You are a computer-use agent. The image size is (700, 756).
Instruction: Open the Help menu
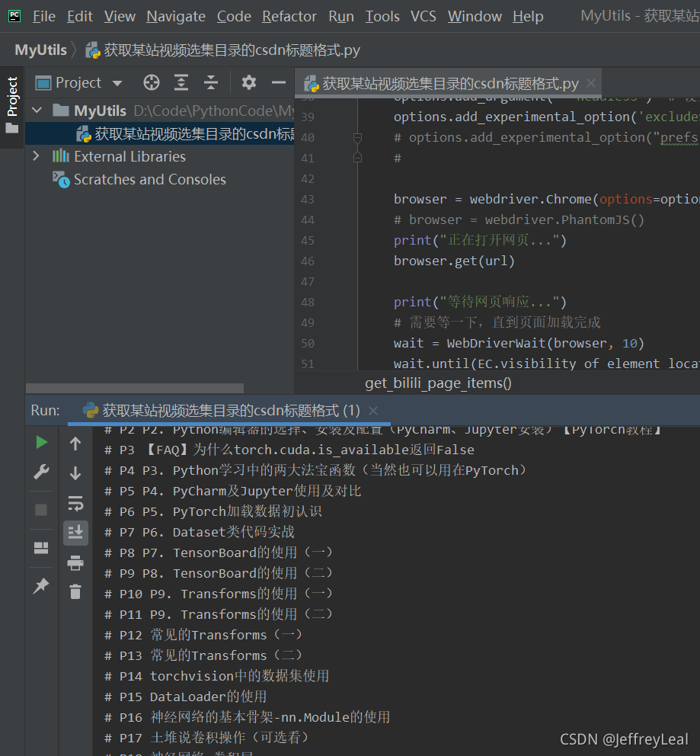tap(528, 17)
